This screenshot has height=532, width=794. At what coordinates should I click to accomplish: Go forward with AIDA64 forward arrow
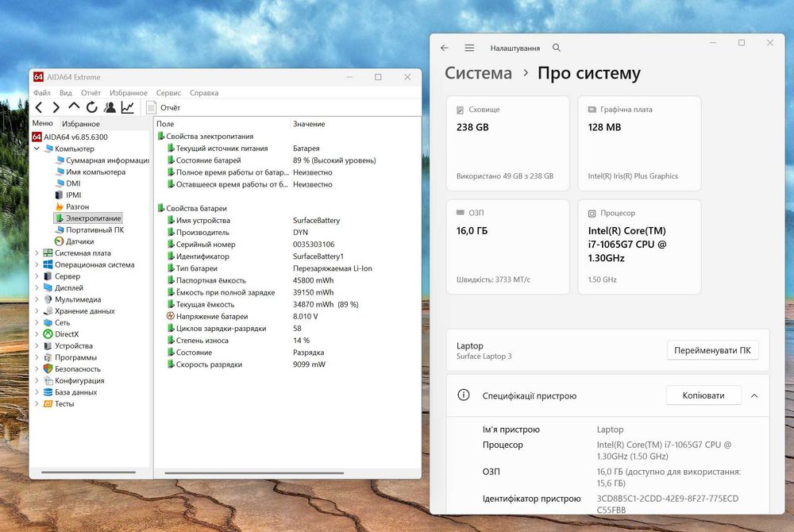click(56, 107)
